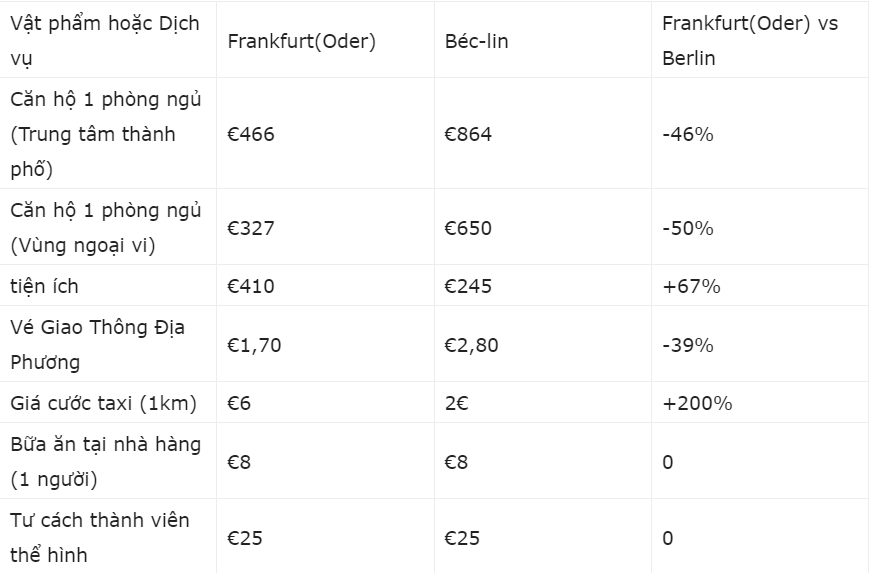Click the €2,80 ticket price
The width and height of the screenshot is (870, 573).
(471, 345)
